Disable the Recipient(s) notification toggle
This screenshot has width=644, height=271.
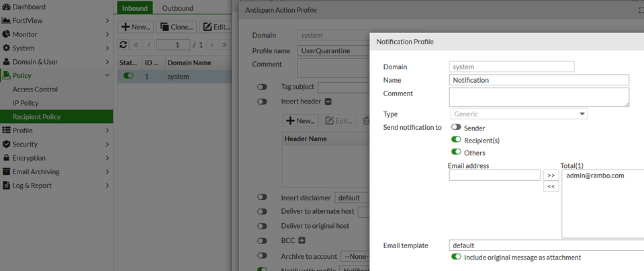tap(457, 140)
